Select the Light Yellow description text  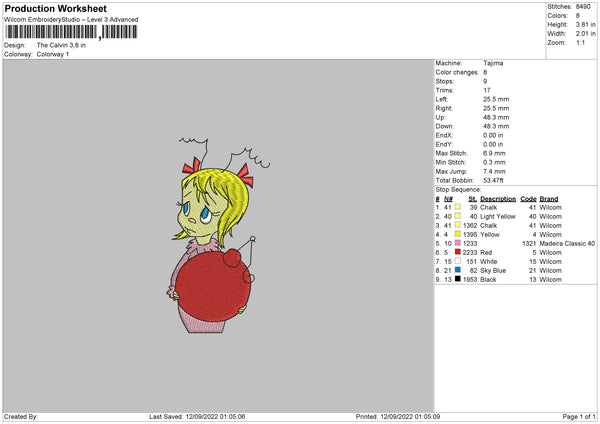click(498, 217)
